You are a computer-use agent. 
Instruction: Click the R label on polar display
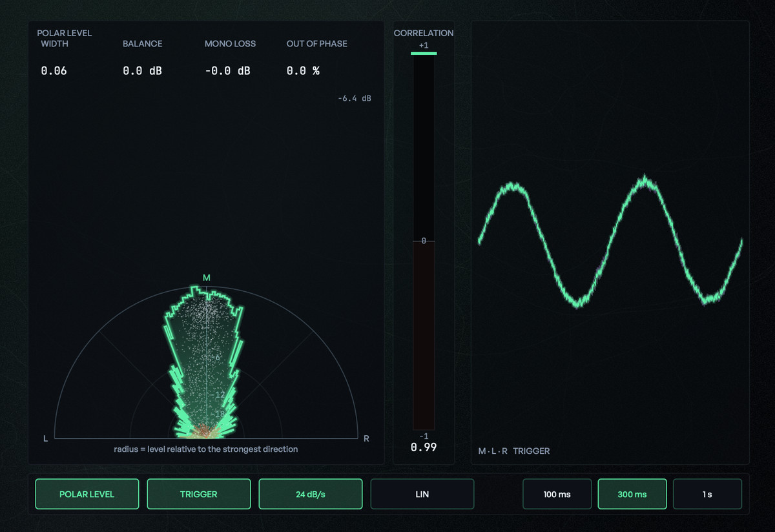(366, 438)
